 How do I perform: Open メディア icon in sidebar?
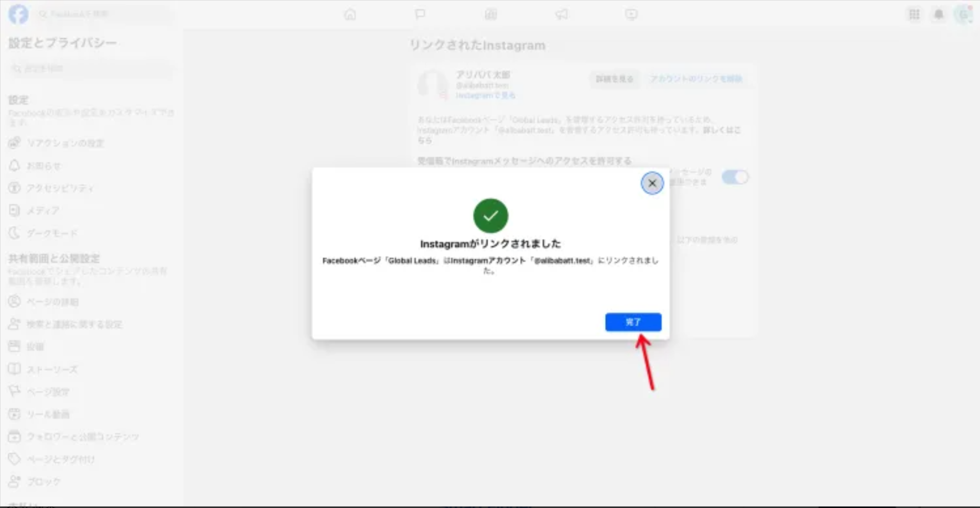[14, 210]
